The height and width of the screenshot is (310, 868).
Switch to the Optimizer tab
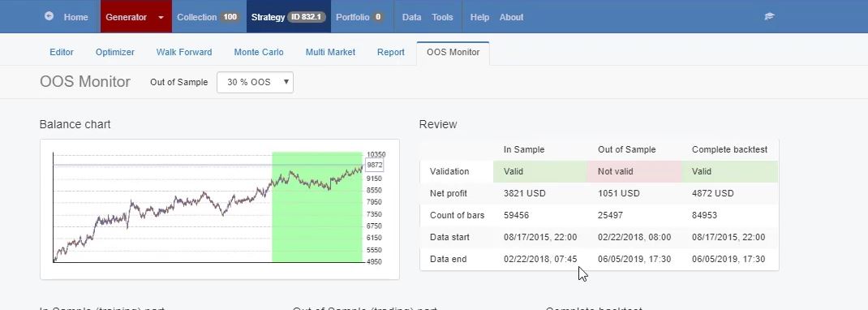click(114, 52)
